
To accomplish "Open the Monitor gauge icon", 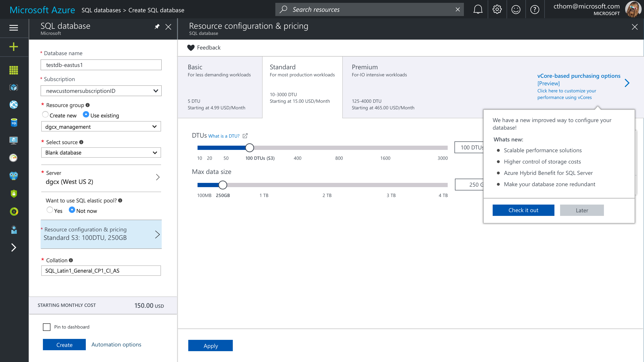I will 13,158.
